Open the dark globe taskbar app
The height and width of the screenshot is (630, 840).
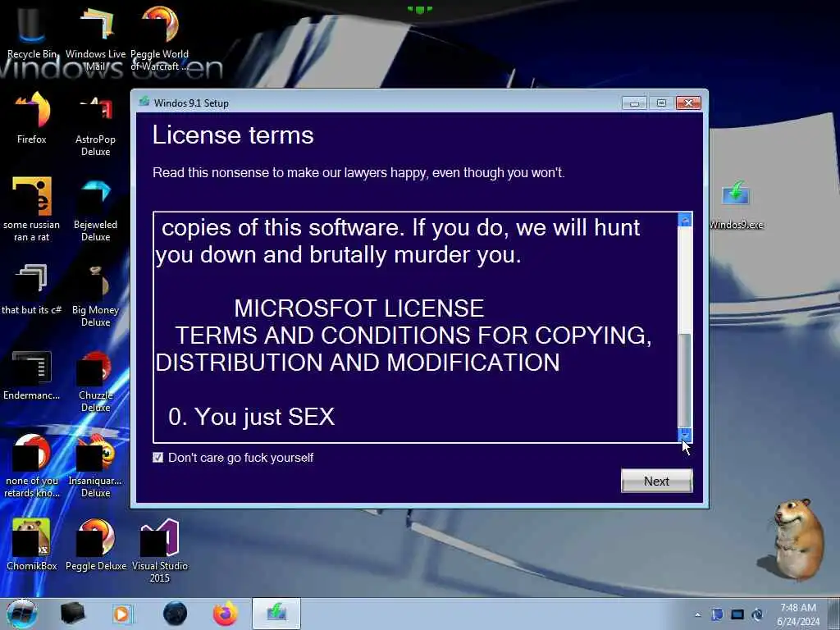click(175, 614)
